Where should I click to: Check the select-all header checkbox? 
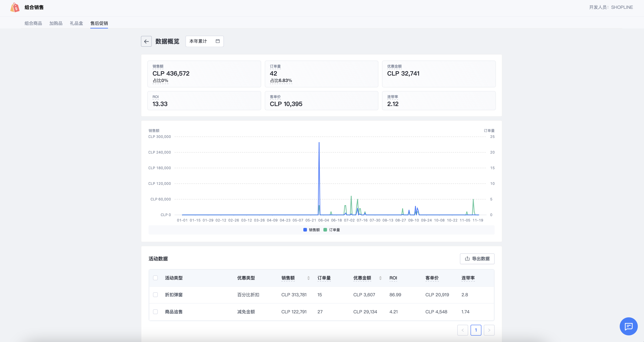tap(155, 278)
